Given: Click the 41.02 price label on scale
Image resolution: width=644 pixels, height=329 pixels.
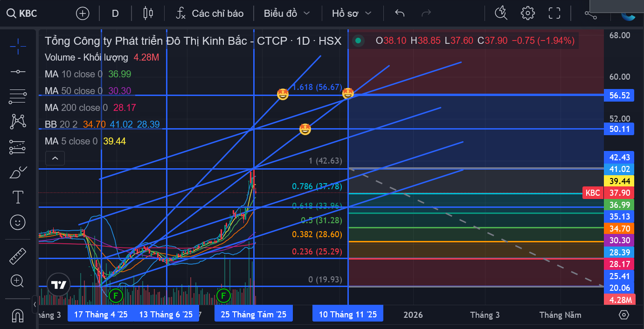Looking at the screenshot, I should (619, 169).
